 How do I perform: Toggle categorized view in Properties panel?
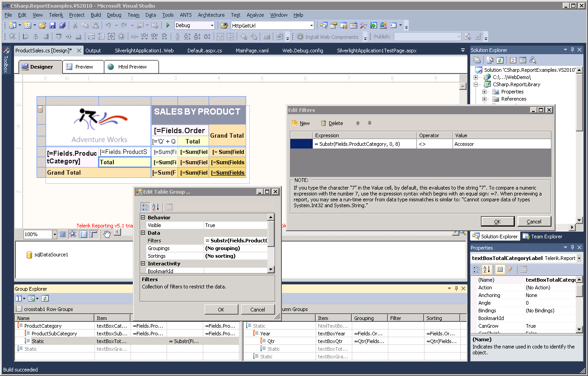point(476,269)
